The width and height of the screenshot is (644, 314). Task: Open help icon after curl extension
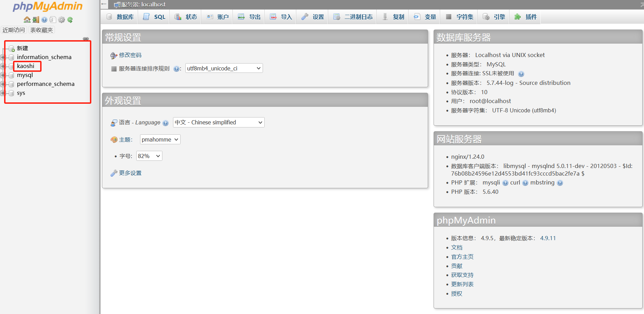tap(525, 183)
